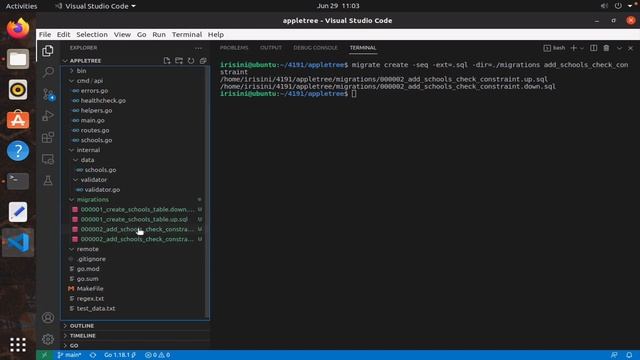
Task: Expand the OUTLINE section
Action: [x=82, y=326]
